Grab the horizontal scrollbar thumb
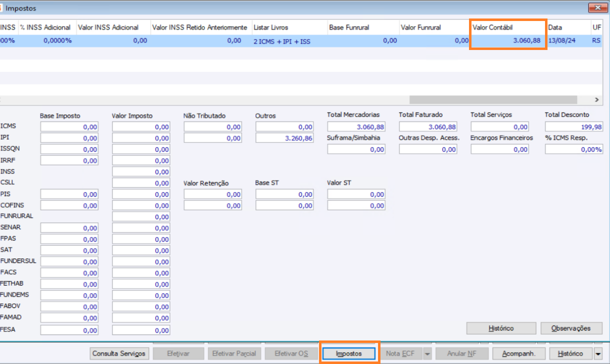 [493, 99]
